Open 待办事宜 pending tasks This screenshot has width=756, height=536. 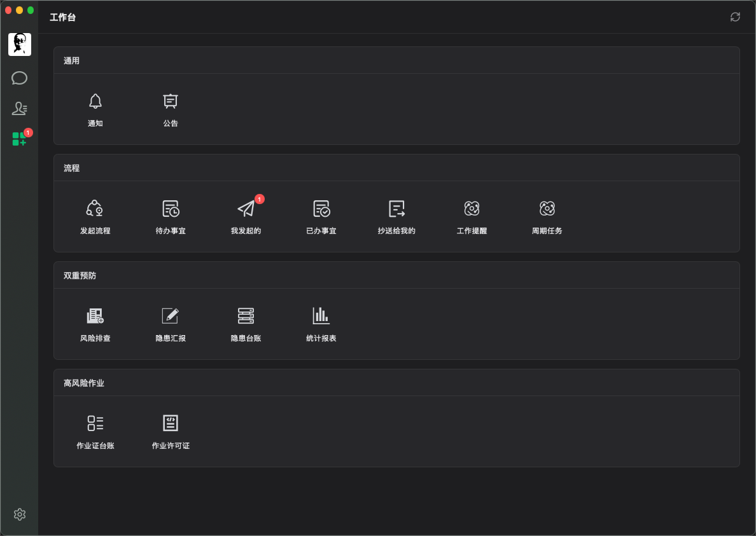pyautogui.click(x=171, y=209)
